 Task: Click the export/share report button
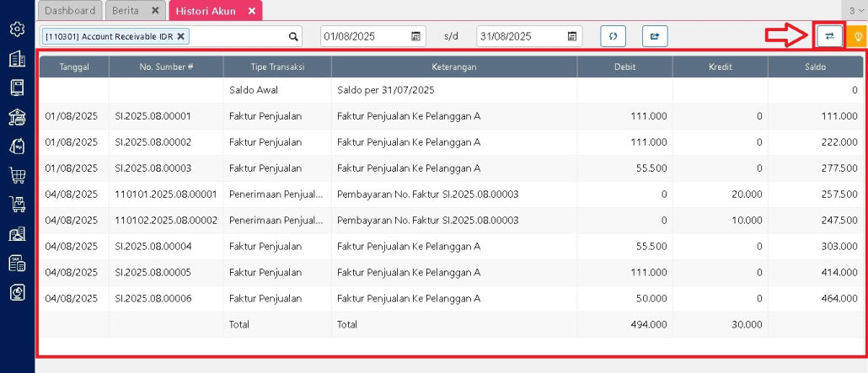655,36
